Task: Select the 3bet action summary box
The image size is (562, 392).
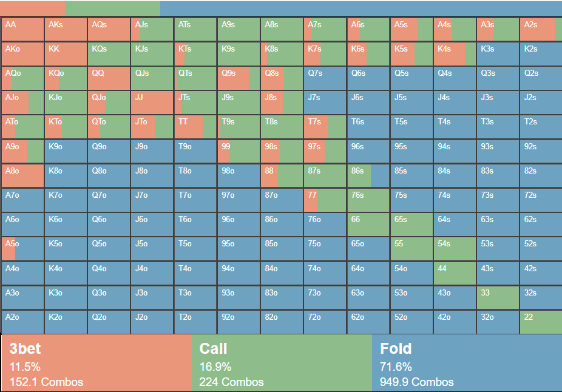Action: click(x=96, y=363)
